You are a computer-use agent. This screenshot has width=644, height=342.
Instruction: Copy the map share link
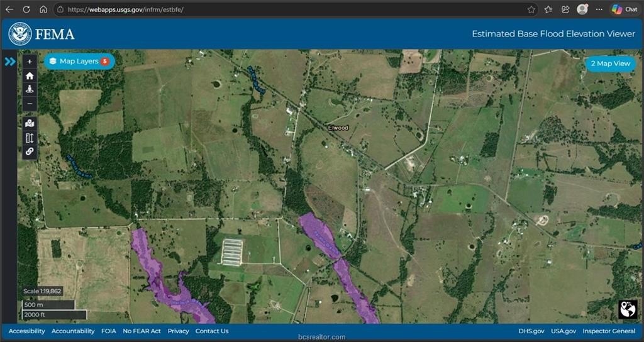pyautogui.click(x=30, y=152)
